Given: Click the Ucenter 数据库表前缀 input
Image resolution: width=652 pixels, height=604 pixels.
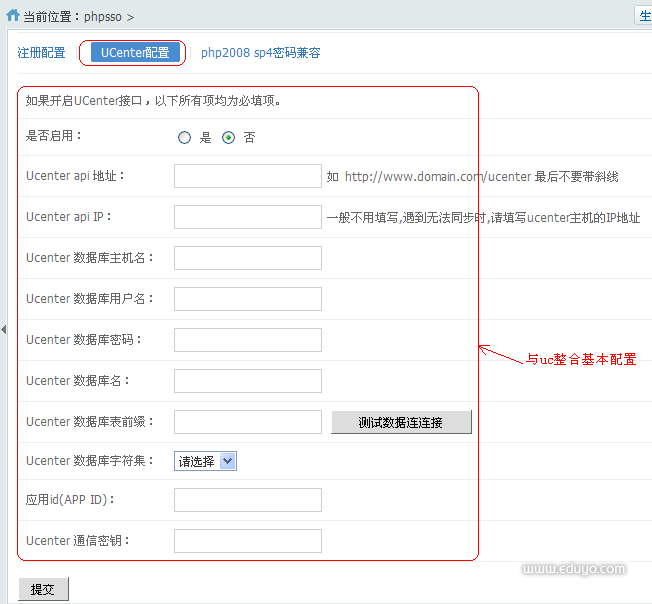Looking at the screenshot, I should coord(247,422).
